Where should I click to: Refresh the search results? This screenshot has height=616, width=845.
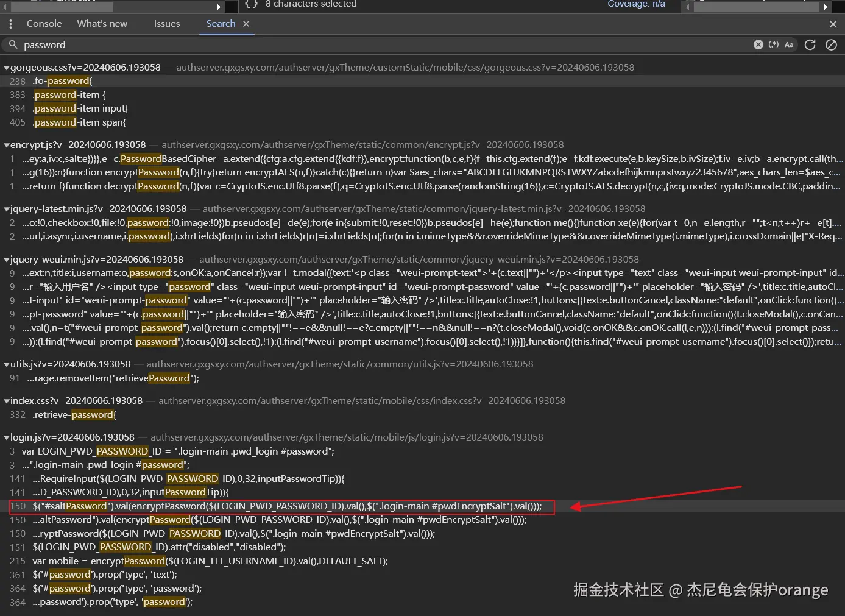point(810,44)
